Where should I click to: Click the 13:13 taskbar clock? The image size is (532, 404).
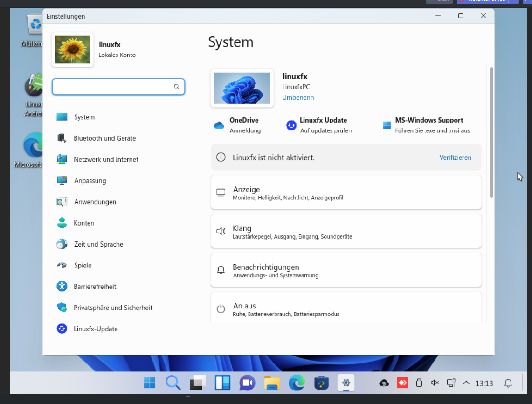click(484, 383)
